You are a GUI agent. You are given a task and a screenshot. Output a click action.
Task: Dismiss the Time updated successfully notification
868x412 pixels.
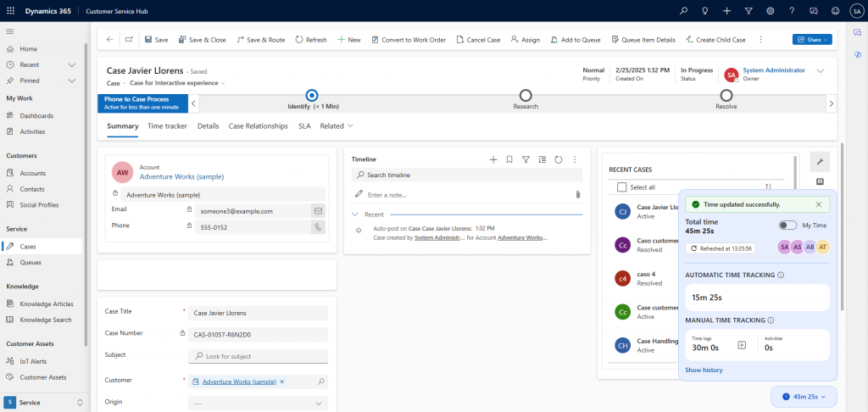click(818, 204)
